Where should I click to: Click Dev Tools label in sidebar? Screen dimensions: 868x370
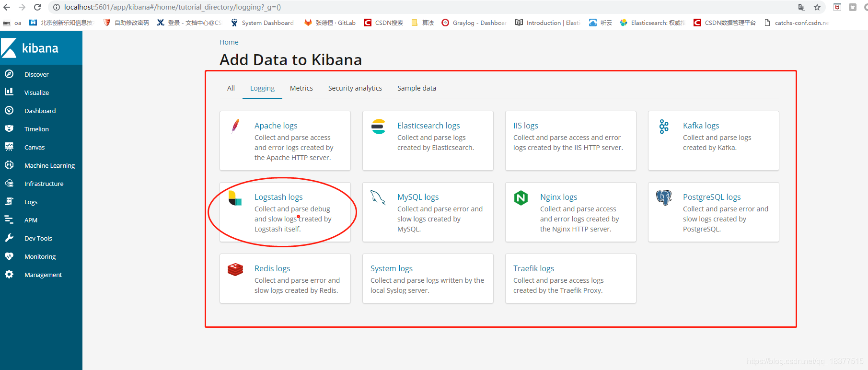[x=38, y=238]
